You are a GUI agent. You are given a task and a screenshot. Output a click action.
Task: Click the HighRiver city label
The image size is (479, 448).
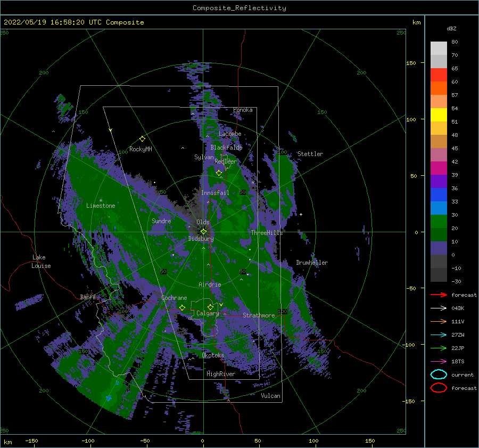click(221, 374)
